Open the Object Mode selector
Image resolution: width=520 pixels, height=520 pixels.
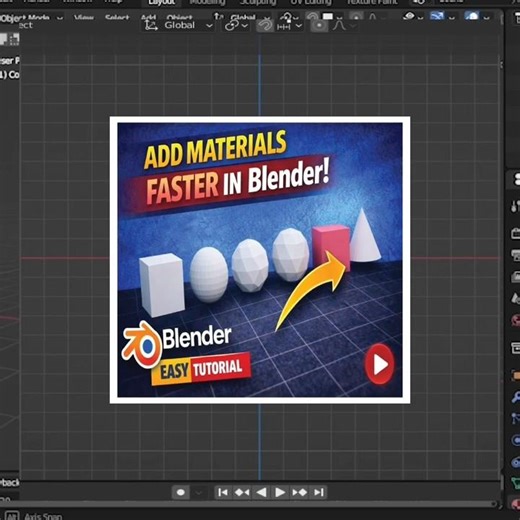point(32,17)
